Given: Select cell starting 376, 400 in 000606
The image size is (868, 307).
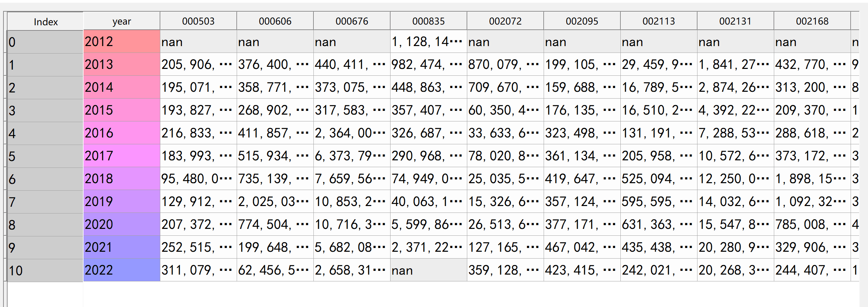Looking at the screenshot, I should [x=275, y=64].
